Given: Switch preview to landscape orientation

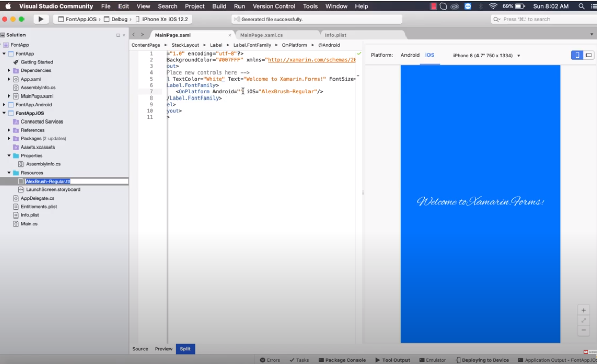Looking at the screenshot, I should click(589, 55).
